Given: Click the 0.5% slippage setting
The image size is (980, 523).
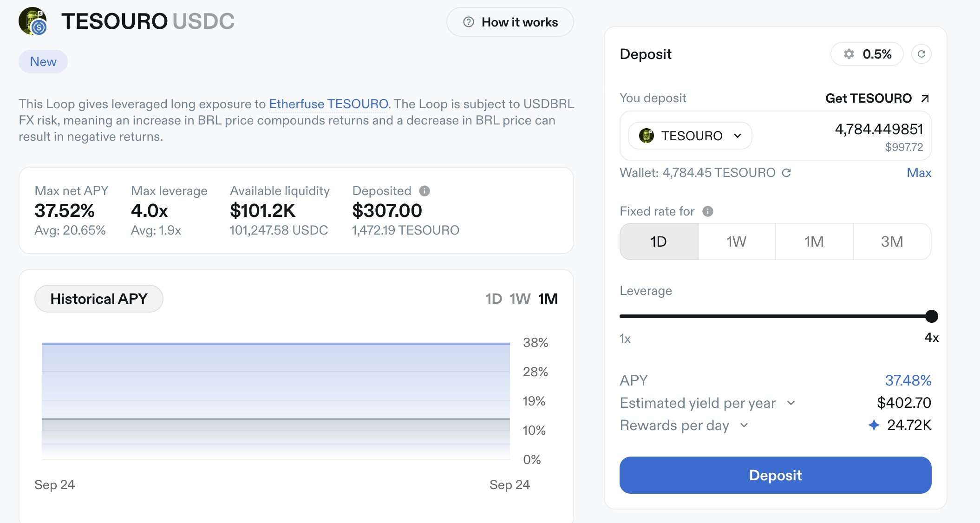Looking at the screenshot, I should tap(867, 54).
